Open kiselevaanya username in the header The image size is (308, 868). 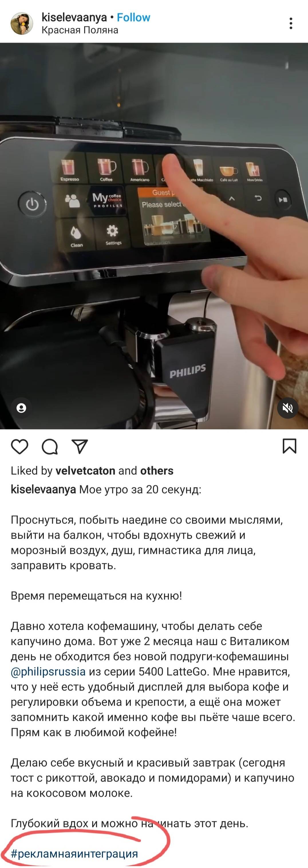74,17
